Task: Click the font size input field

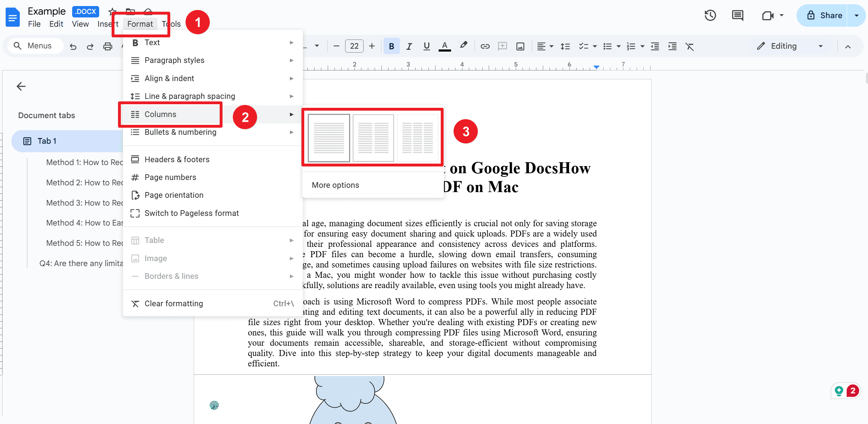Action: [354, 46]
